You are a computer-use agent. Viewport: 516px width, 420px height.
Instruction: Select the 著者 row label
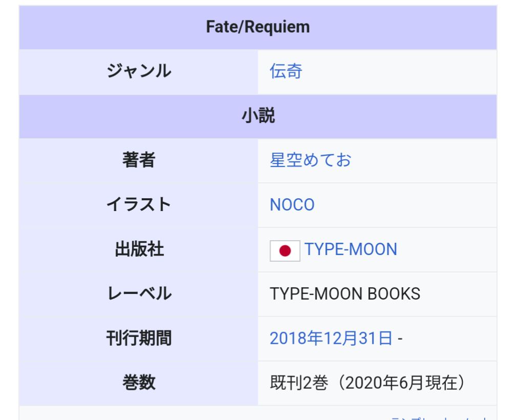pos(139,161)
